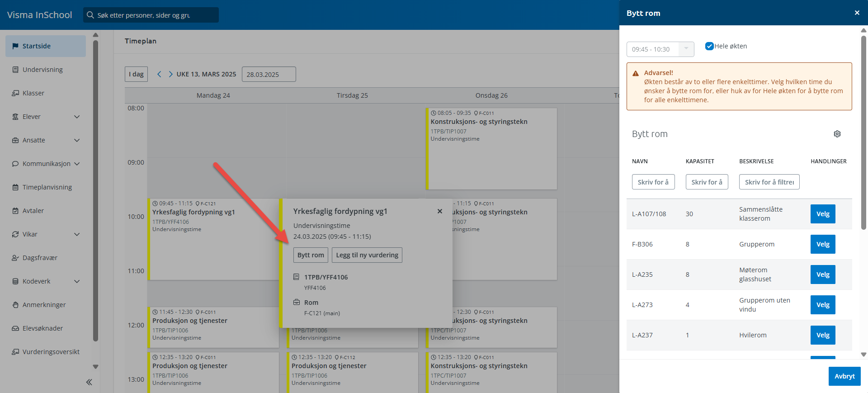The image size is (868, 393).
Task: Open the Elevsøknader menu item
Action: click(x=46, y=328)
